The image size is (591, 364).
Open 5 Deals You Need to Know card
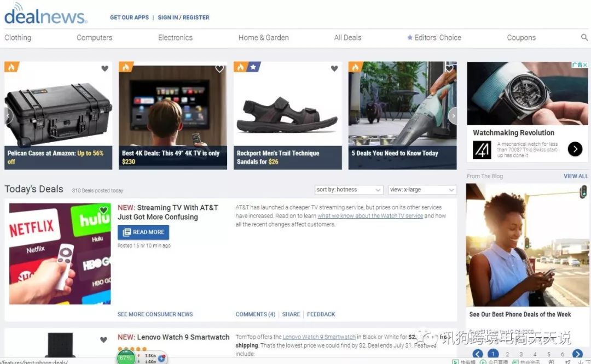coord(403,115)
